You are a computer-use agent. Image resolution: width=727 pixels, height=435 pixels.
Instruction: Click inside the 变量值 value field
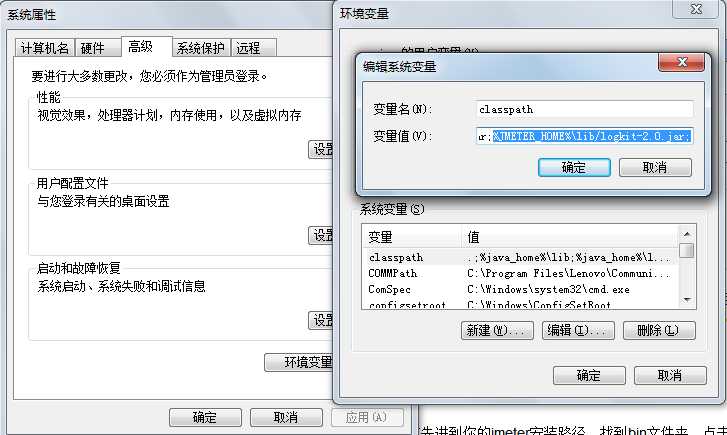coord(584,136)
